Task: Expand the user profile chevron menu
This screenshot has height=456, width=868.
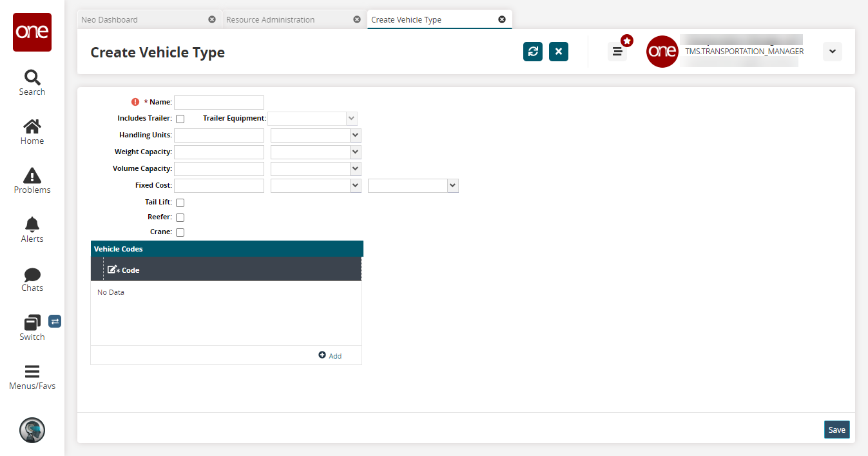Action: pos(833,52)
